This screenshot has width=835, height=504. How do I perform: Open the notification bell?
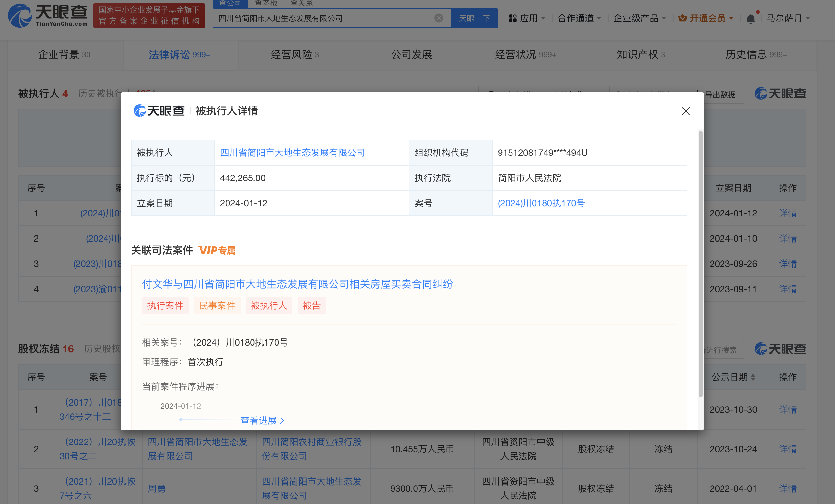tap(751, 18)
